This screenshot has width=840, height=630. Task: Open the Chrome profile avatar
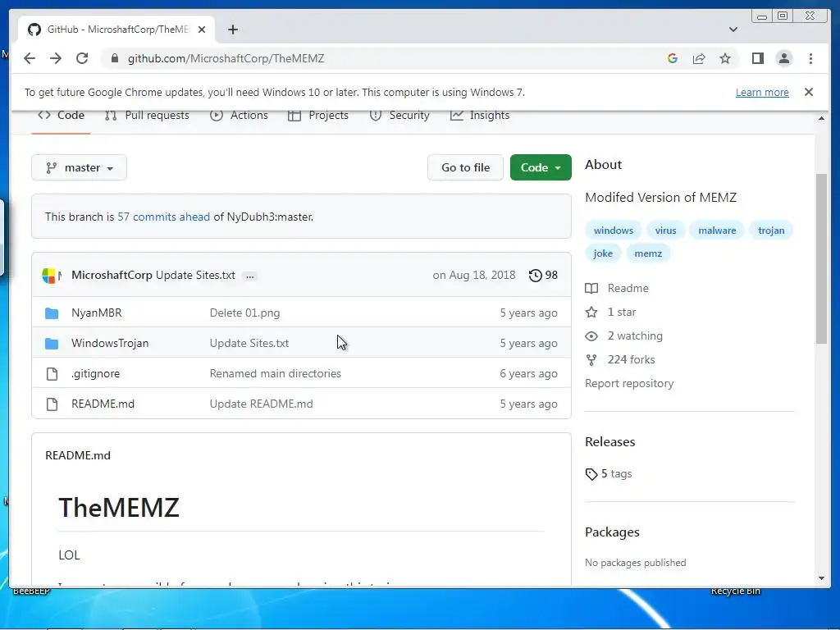pyautogui.click(x=783, y=58)
